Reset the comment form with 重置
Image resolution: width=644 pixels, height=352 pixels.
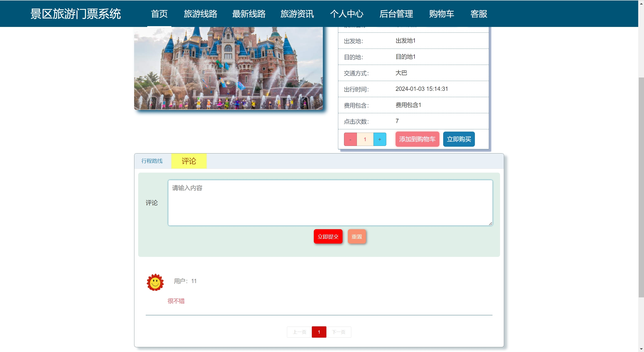click(356, 237)
